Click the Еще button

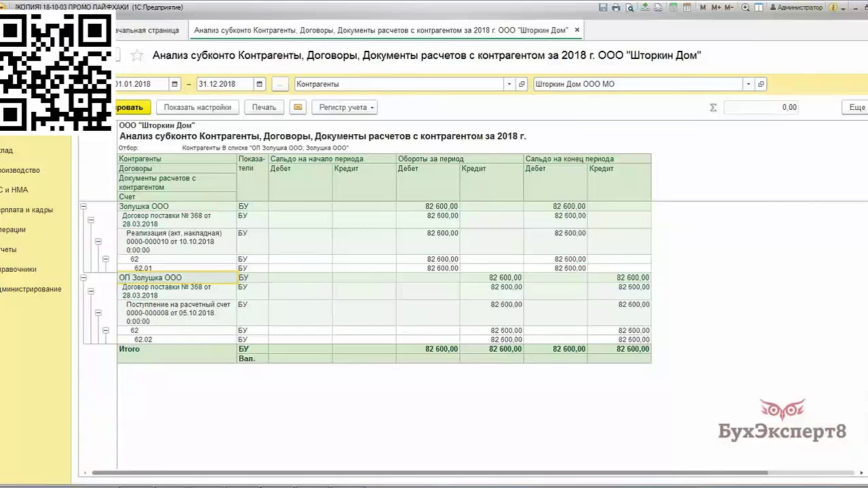click(x=855, y=107)
